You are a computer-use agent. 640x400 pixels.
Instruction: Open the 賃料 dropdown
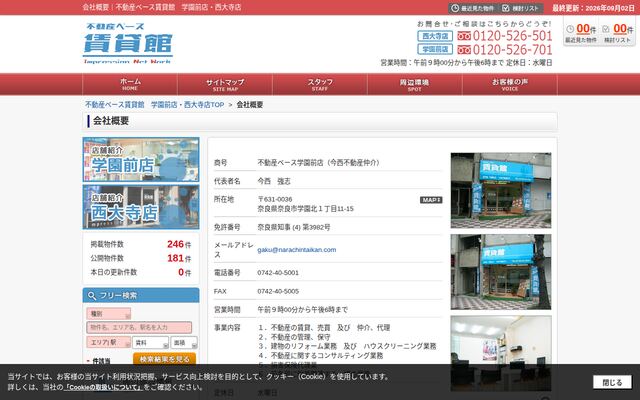coord(150,343)
